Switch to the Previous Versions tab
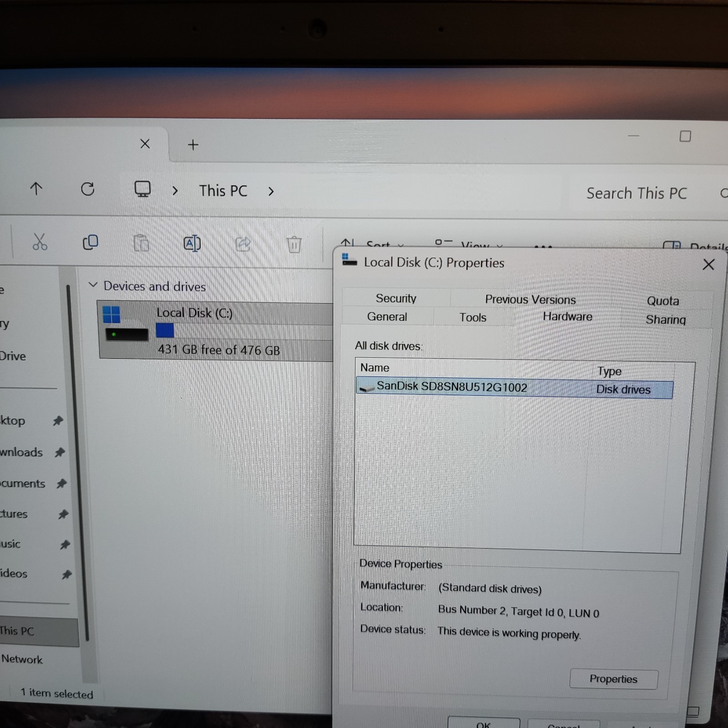This screenshot has height=728, width=728. click(530, 299)
